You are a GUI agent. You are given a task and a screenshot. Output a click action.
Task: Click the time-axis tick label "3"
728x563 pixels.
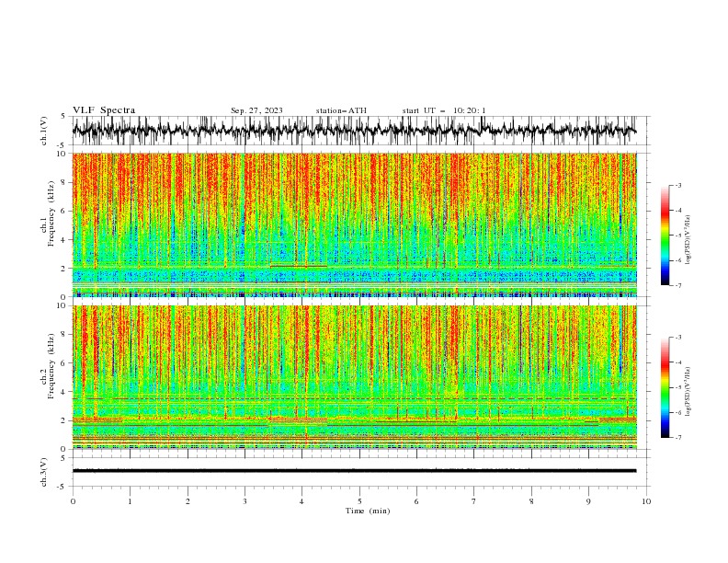coord(245,501)
